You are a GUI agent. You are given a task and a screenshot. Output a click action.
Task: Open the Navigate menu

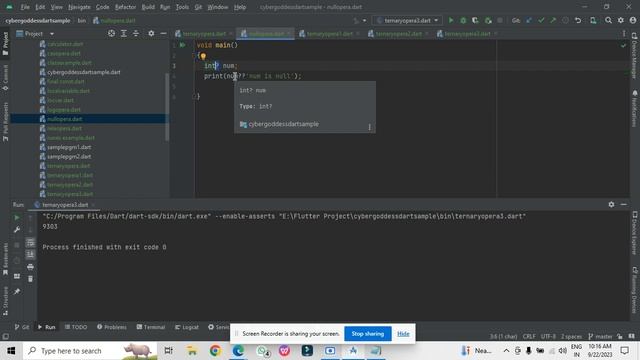click(79, 7)
